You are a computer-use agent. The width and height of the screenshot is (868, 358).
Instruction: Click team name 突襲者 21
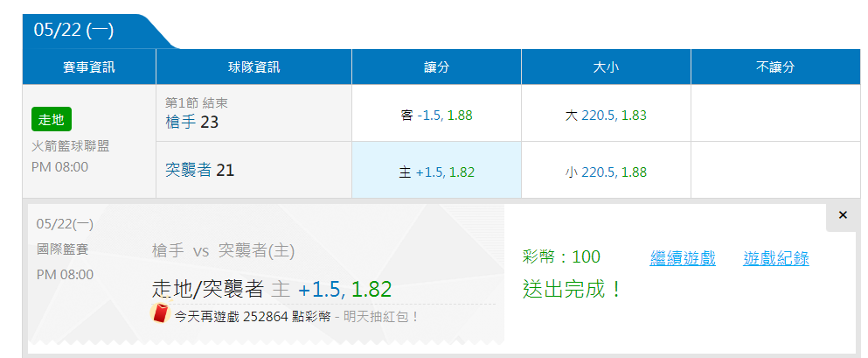pos(200,170)
